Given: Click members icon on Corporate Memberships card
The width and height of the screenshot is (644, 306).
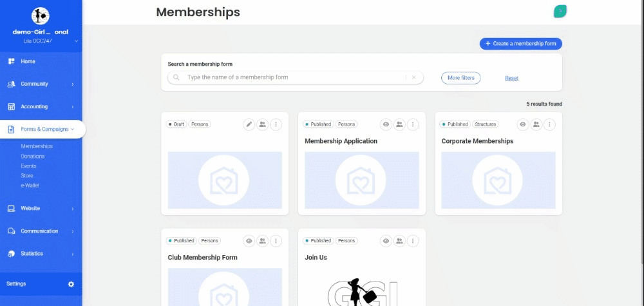Looking at the screenshot, I should [x=536, y=124].
